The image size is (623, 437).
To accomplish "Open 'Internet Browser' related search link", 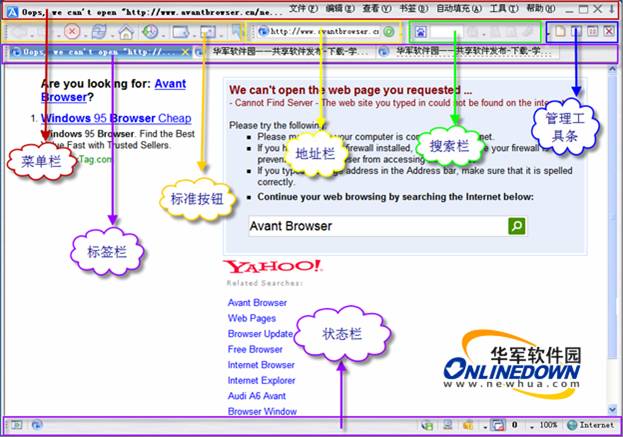I will tap(261, 365).
